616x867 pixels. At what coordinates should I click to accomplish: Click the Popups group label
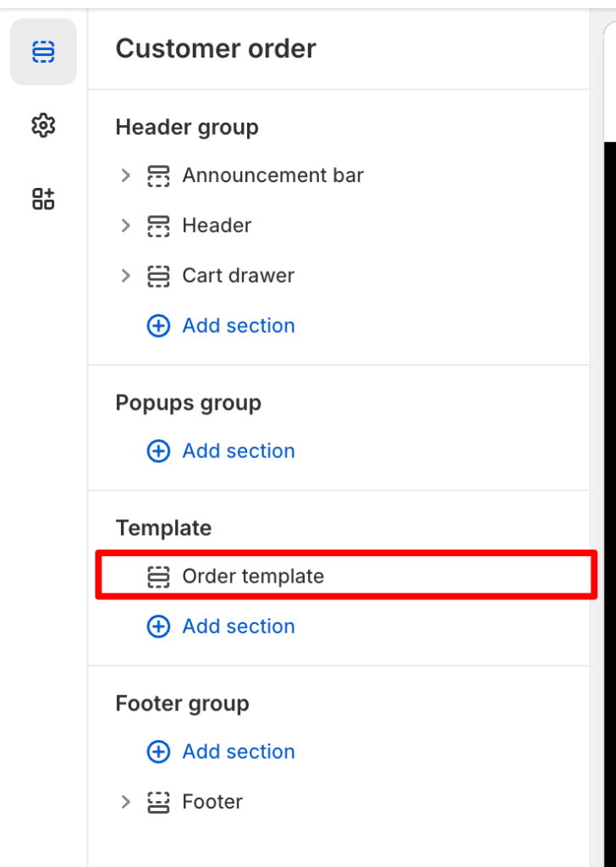pyautogui.click(x=189, y=403)
